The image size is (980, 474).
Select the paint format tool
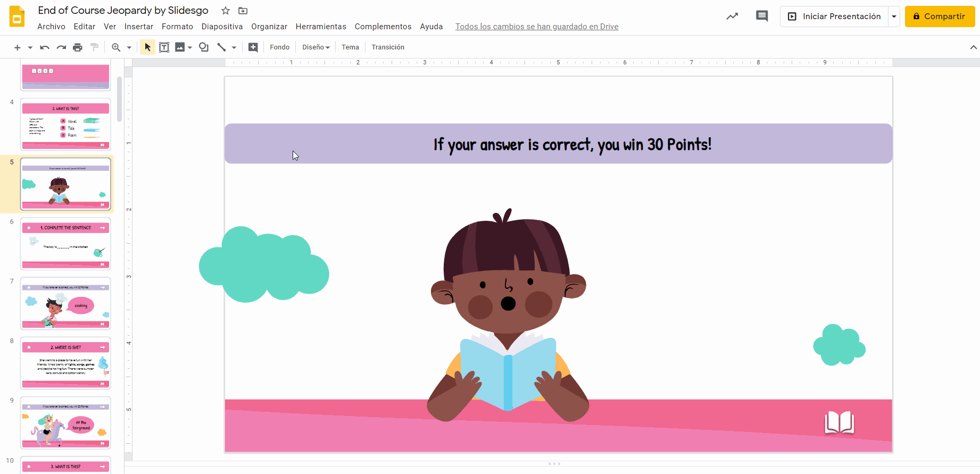coord(95,47)
